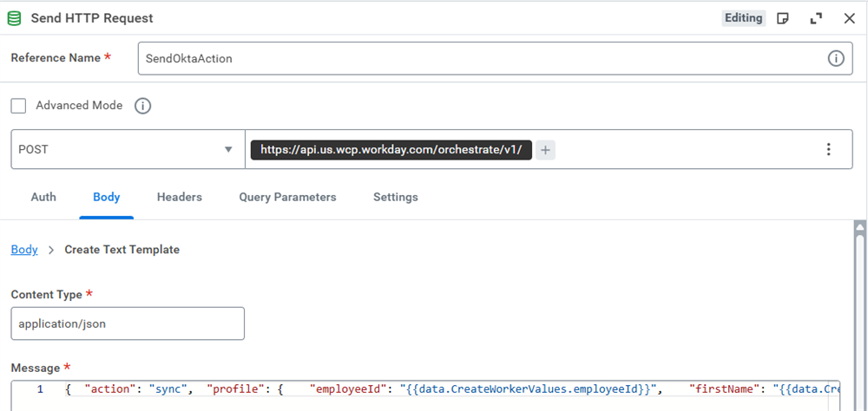The width and height of the screenshot is (868, 411).
Task: Open the three-dot URL options menu
Action: coord(829,149)
